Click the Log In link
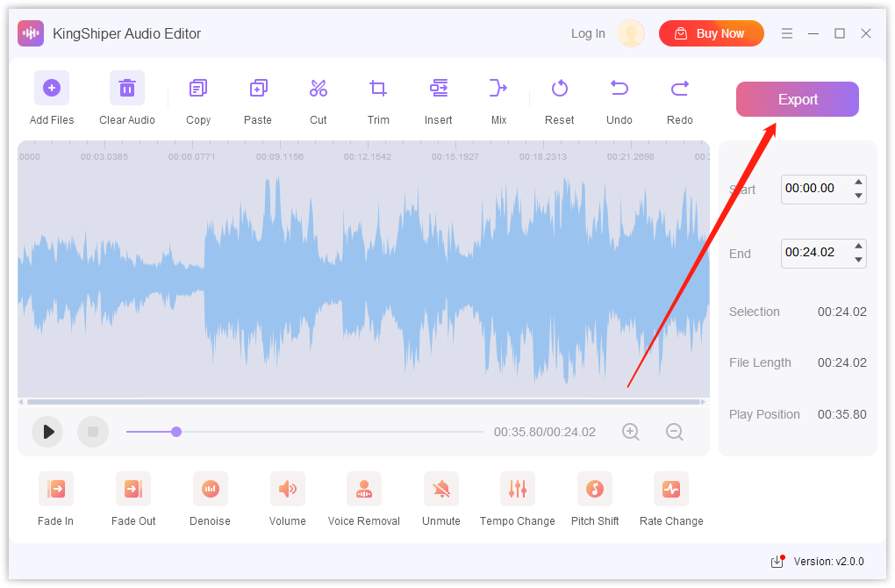 pyautogui.click(x=588, y=33)
